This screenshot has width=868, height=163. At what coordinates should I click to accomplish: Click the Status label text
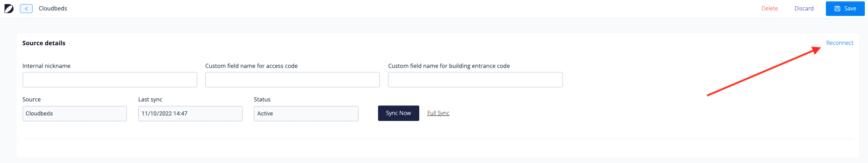pyautogui.click(x=262, y=100)
